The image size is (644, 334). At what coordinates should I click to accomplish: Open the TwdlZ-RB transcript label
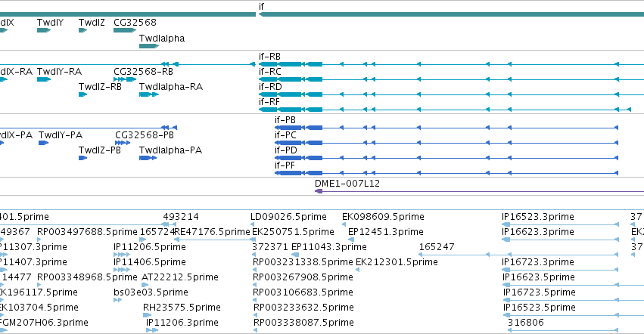pyautogui.click(x=100, y=87)
